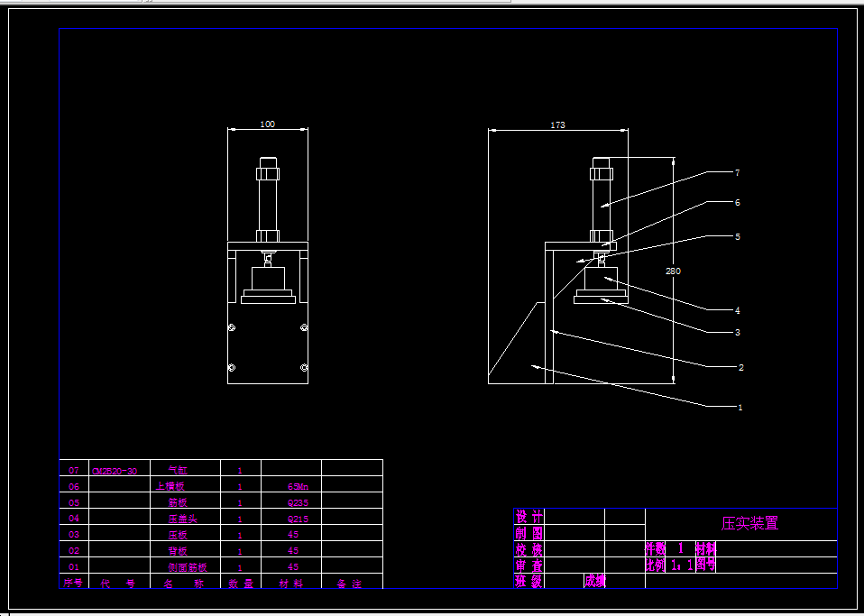Click the 比例 label in title block
Screen dimensions: 864x616
(x=656, y=565)
